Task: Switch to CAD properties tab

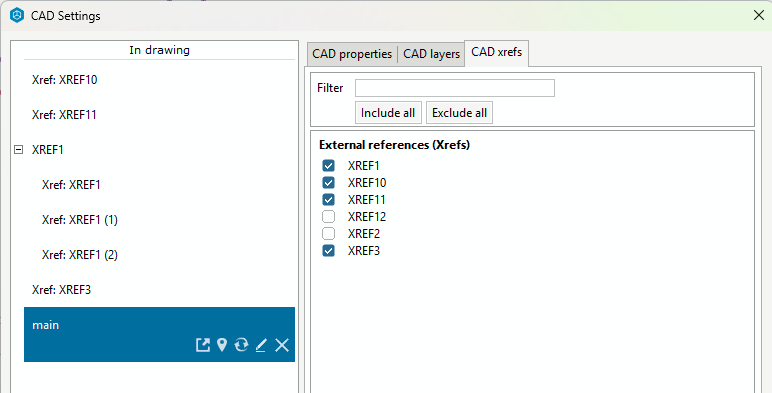Action: [x=352, y=54]
